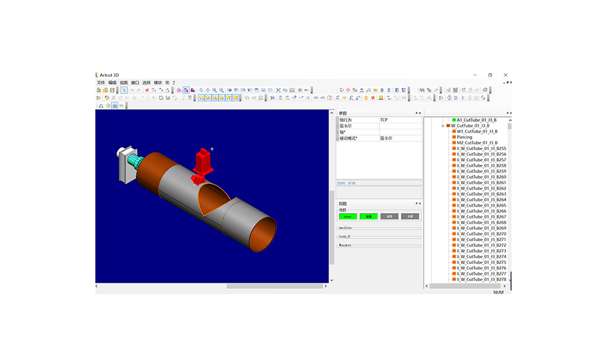Viewport: 607px width, 364px height.
Task: Click the rotate view icon
Action: (x=201, y=90)
